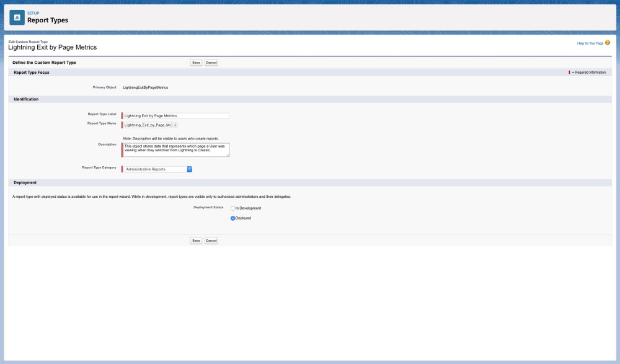Click the description visibility note text

coord(171,138)
